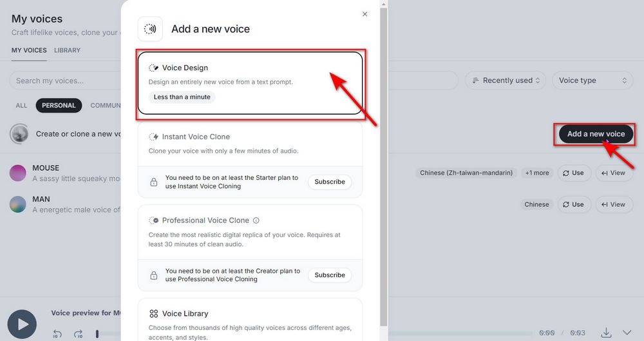This screenshot has height=341, width=644.
Task: Switch to the LIBRARY tab
Action: [x=68, y=50]
